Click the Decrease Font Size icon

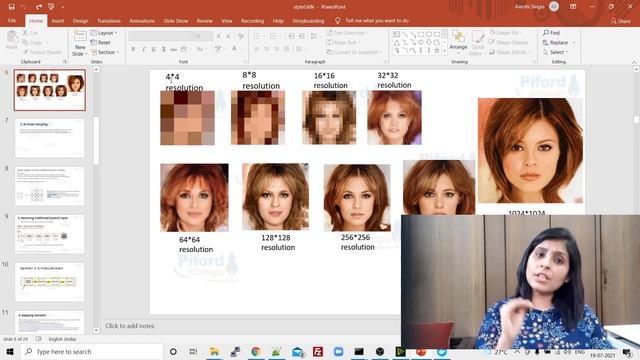point(228,36)
